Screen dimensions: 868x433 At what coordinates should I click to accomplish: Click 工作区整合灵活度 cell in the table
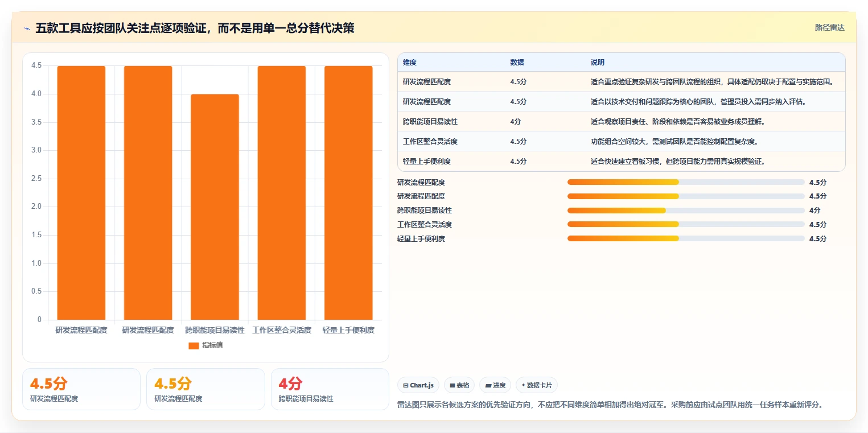click(430, 142)
